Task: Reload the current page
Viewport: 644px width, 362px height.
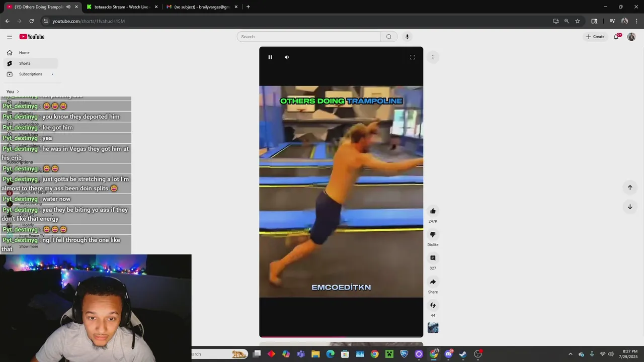Action: click(x=31, y=21)
